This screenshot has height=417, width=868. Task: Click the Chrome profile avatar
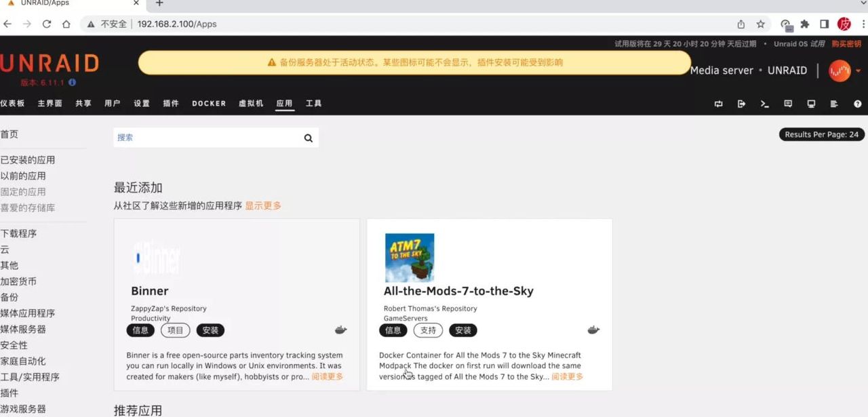[x=844, y=24]
